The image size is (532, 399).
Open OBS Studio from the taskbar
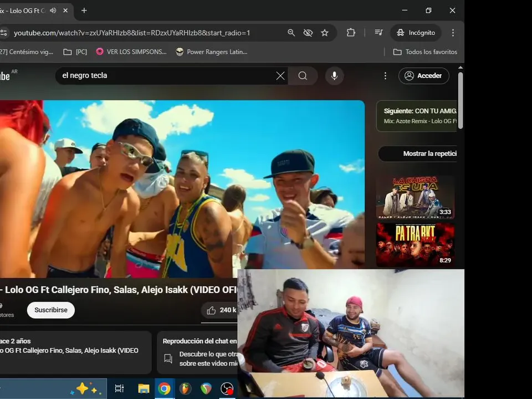coord(227,388)
